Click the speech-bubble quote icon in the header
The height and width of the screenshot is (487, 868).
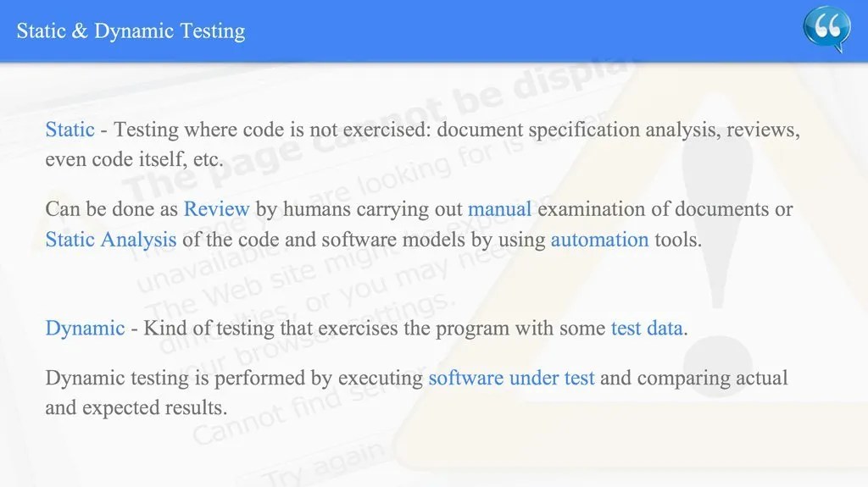pos(826,30)
